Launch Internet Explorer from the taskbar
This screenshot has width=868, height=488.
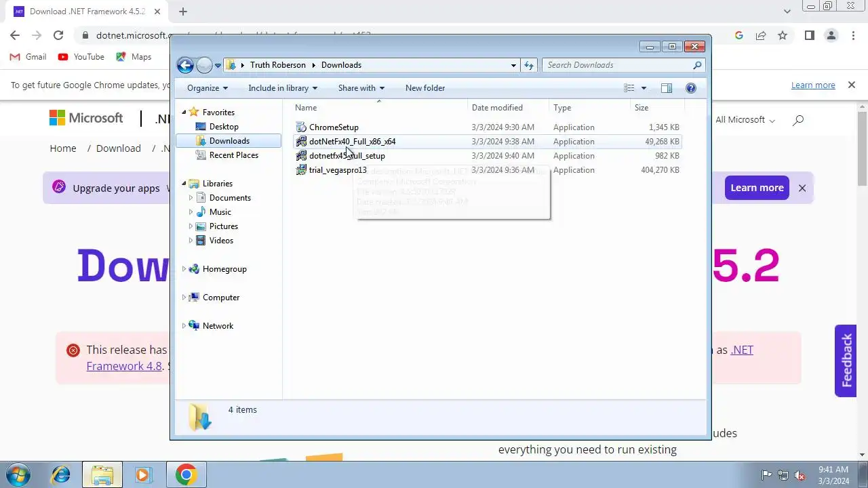click(61, 475)
